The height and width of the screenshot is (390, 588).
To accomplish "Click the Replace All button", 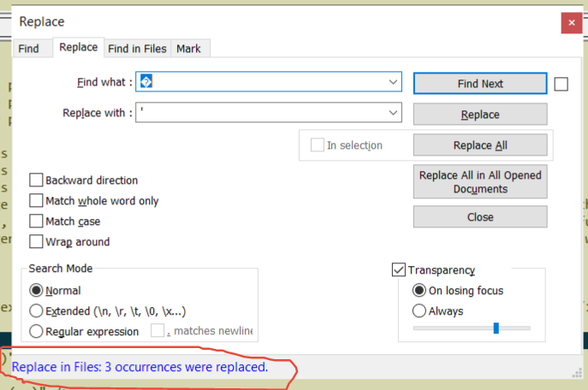I will [480, 145].
